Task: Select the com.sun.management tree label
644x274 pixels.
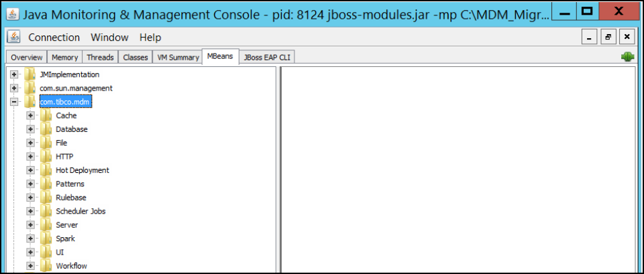Action: click(x=76, y=88)
